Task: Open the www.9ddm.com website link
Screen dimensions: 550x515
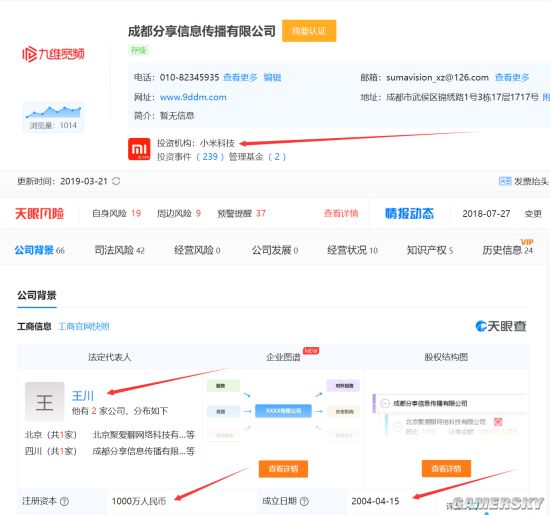Action: (193, 97)
